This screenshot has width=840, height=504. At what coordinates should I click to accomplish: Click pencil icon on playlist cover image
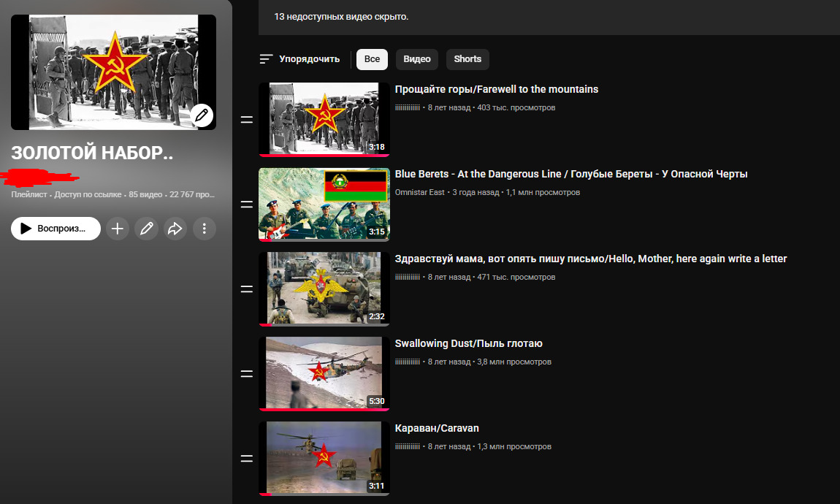(202, 115)
